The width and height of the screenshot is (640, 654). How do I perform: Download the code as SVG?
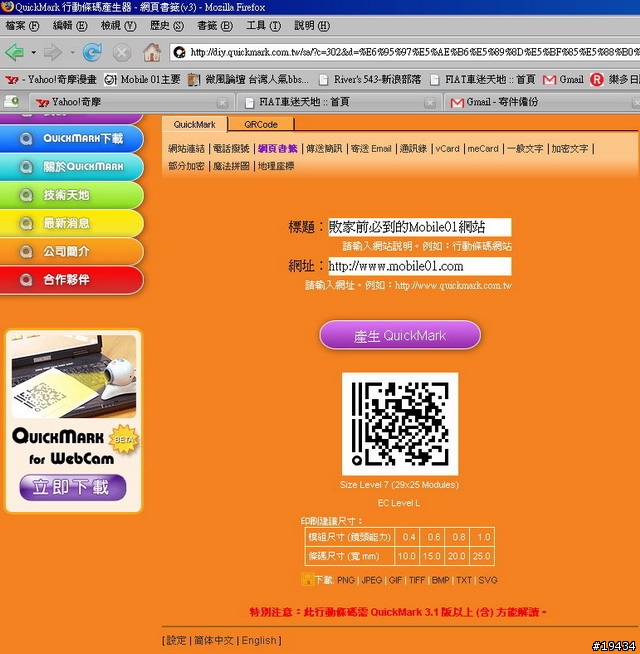pyautogui.click(x=488, y=580)
